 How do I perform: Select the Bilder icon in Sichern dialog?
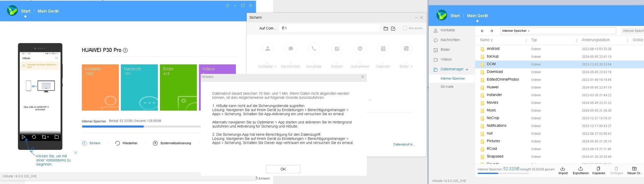point(406,49)
